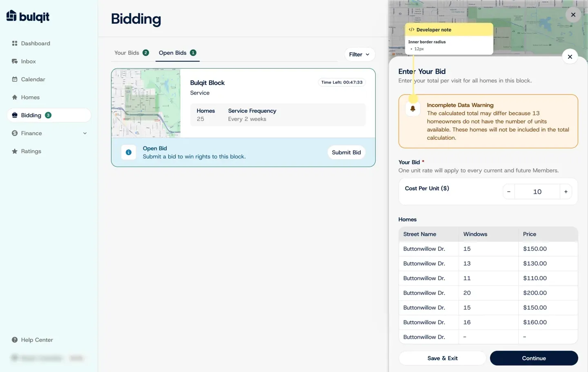Click the Bulqit Block map thumbnail
The width and height of the screenshot is (588, 372).
point(146,103)
